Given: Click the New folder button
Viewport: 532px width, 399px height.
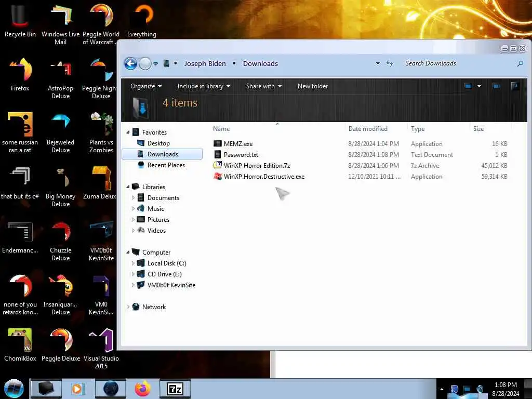Looking at the screenshot, I should tap(312, 86).
